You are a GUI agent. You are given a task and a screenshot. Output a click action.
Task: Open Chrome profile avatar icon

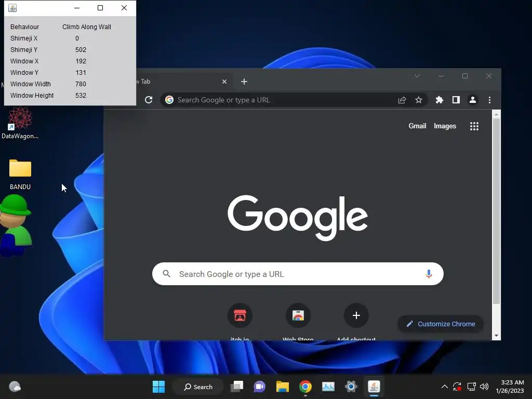(x=473, y=100)
